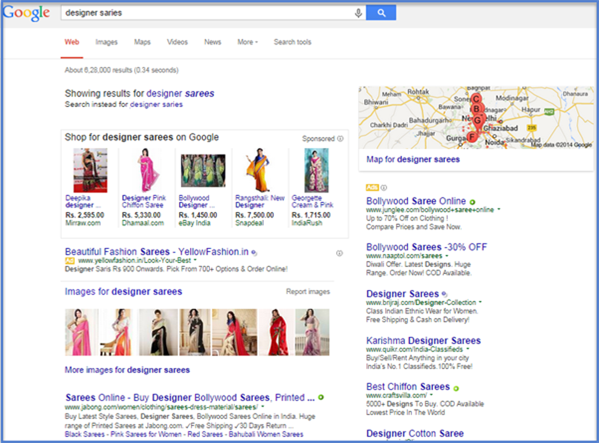Click Rangsthali: New Designer title link
Screen dimensions: 600x443
coord(260,201)
